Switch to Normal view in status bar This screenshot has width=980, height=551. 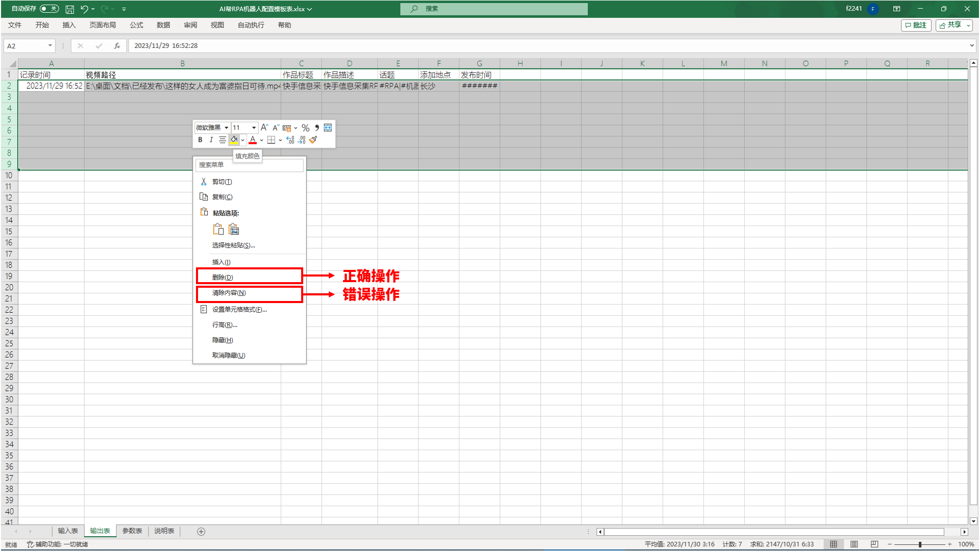834,544
